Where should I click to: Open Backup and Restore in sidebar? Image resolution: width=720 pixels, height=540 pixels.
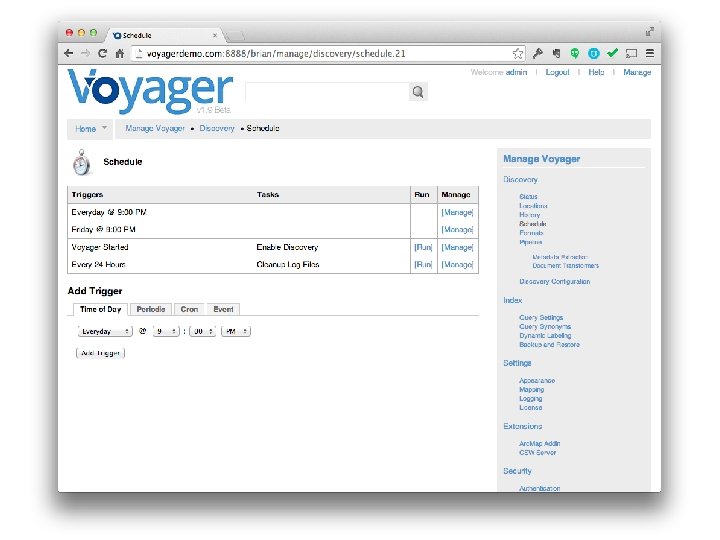[x=549, y=344]
